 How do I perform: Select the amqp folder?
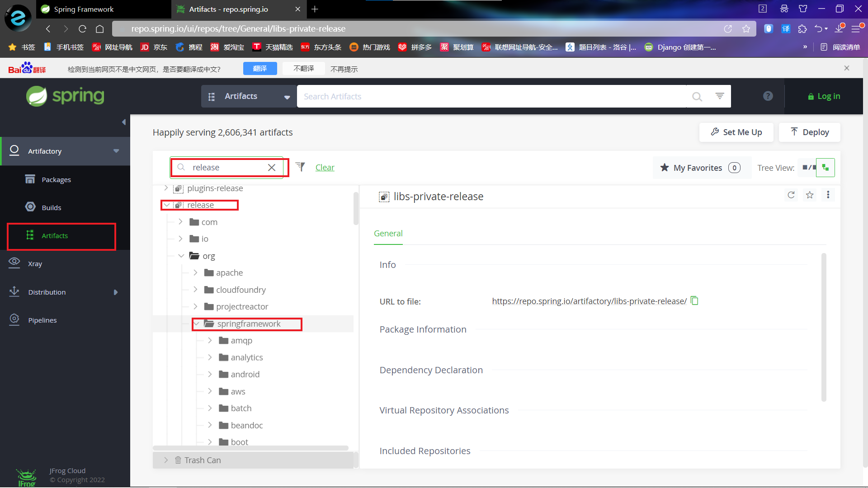coord(241,341)
